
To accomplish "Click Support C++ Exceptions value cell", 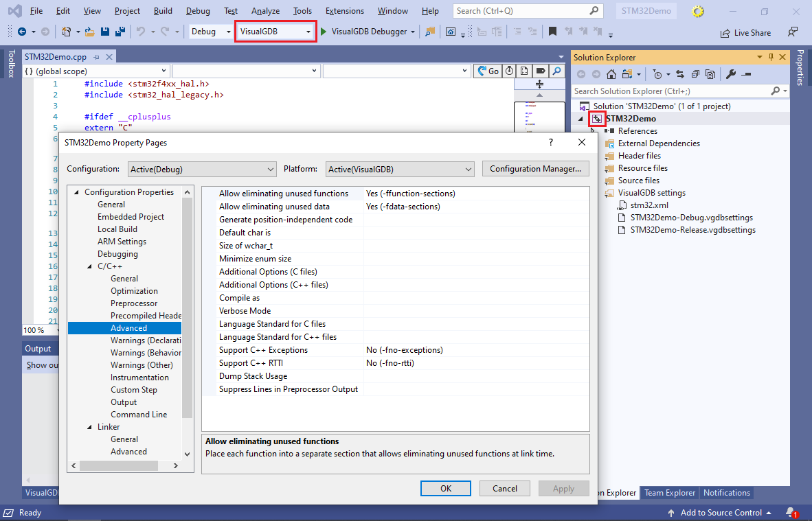I will [477, 350].
